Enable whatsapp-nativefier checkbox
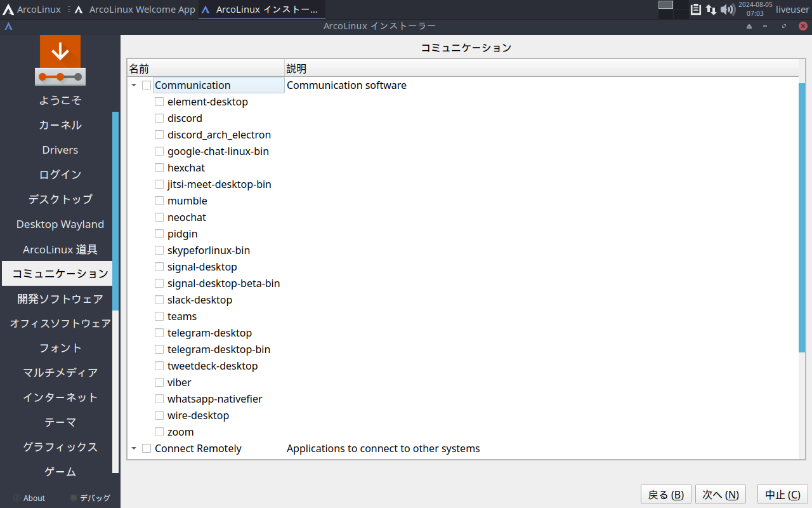Viewport: 812px width, 508px height. [159, 399]
